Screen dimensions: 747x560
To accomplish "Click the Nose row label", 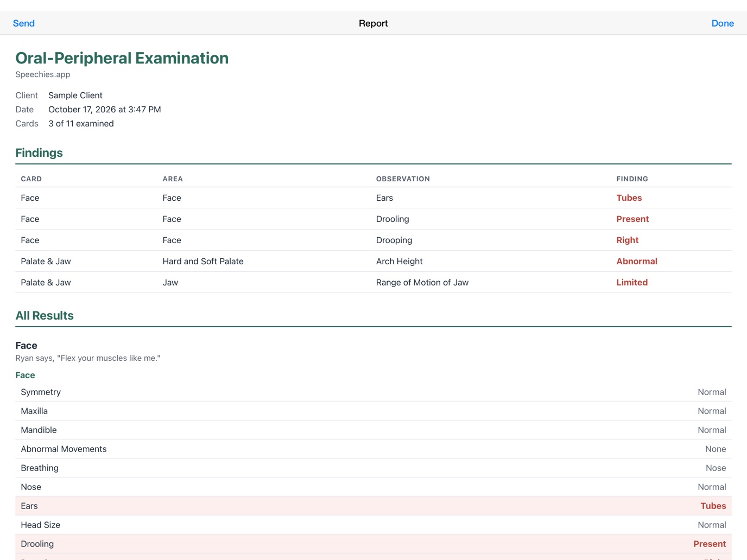I will pyautogui.click(x=31, y=487).
